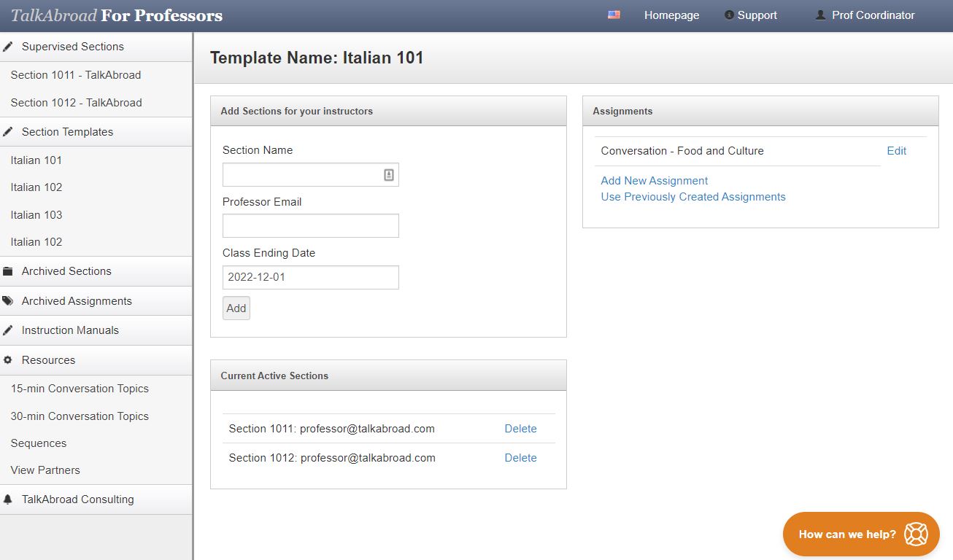Click the Archived Sections folder icon
The height and width of the screenshot is (560, 953).
coord(8,271)
